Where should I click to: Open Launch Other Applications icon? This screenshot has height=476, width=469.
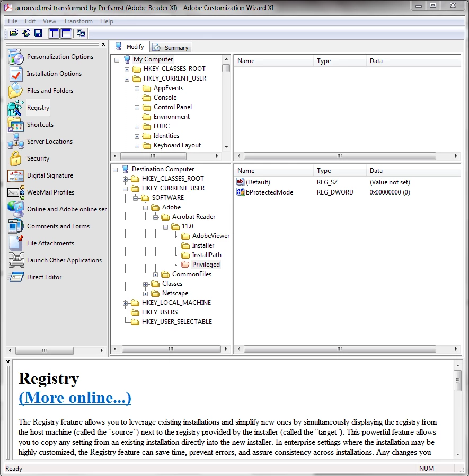[16, 260]
